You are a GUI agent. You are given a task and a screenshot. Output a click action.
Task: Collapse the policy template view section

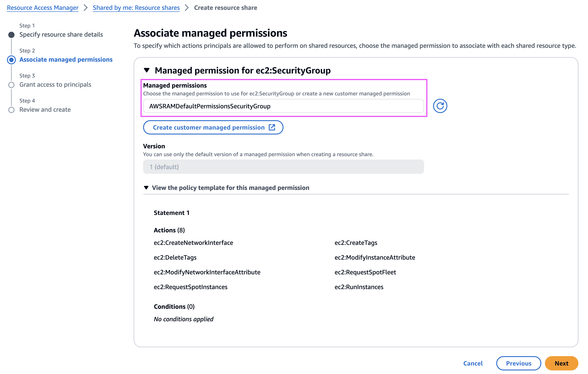click(x=146, y=188)
